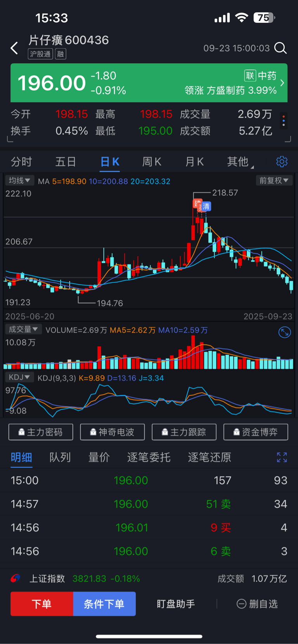
Task: Tap the back arrow icon
Action: coord(14,48)
